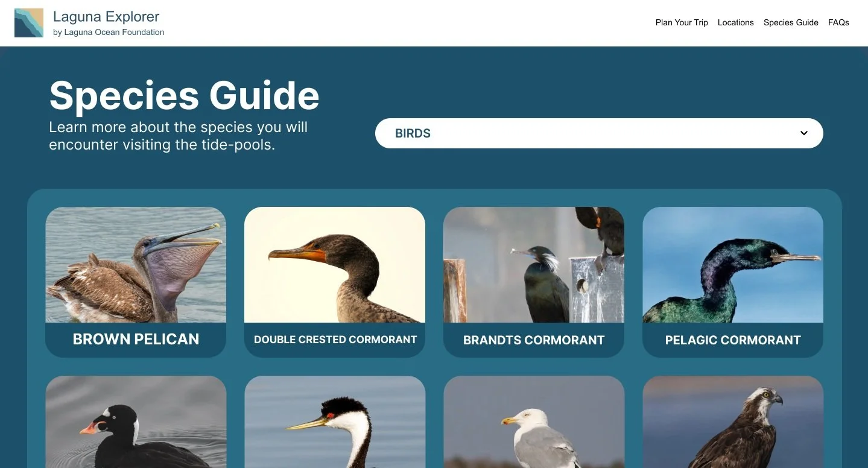View the Brandts Cormorant image
Screen dimensions: 868x468
tap(534, 265)
